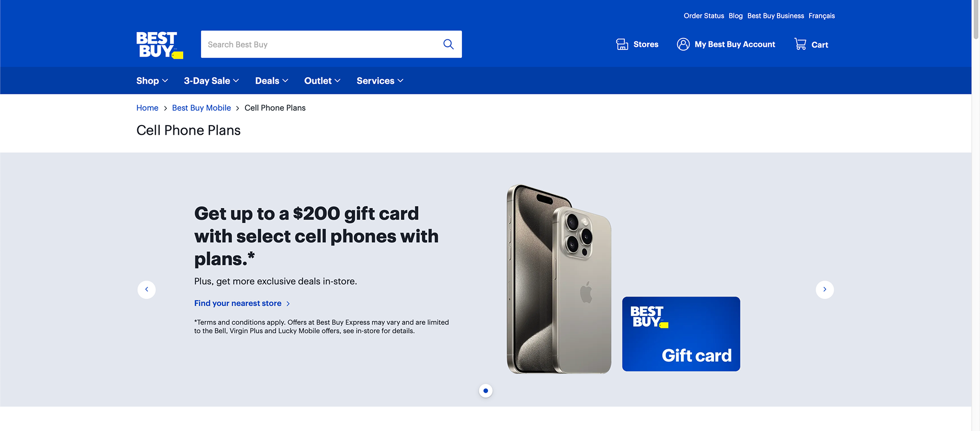This screenshot has height=431, width=980.
Task: Click the Best Buy logo
Action: (x=160, y=45)
